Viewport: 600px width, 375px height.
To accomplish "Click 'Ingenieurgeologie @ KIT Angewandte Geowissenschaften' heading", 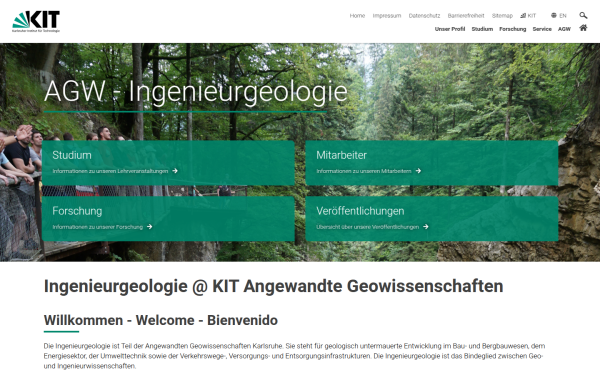I will 273,286.
